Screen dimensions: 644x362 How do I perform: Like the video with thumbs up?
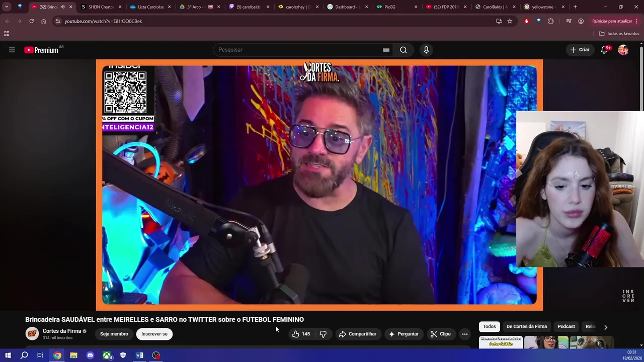(x=301, y=334)
